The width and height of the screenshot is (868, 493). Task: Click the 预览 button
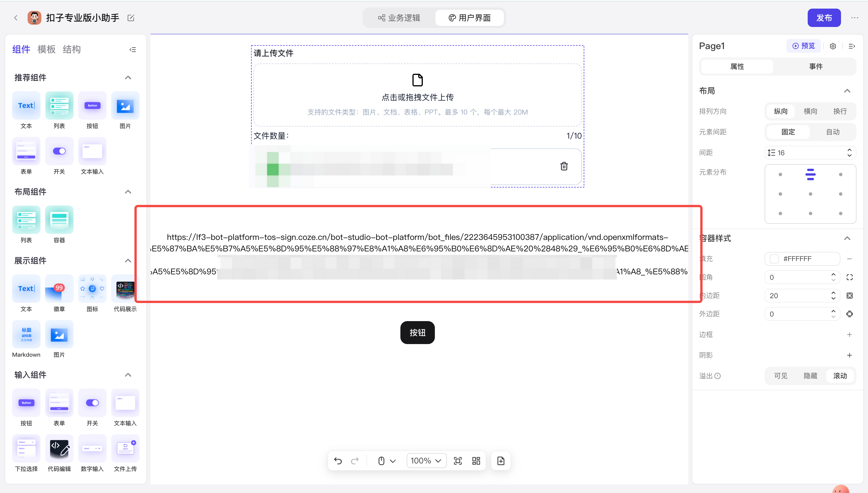coord(803,46)
